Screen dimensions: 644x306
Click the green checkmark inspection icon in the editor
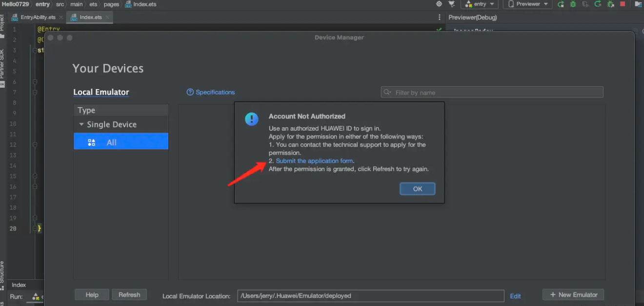coord(439,30)
